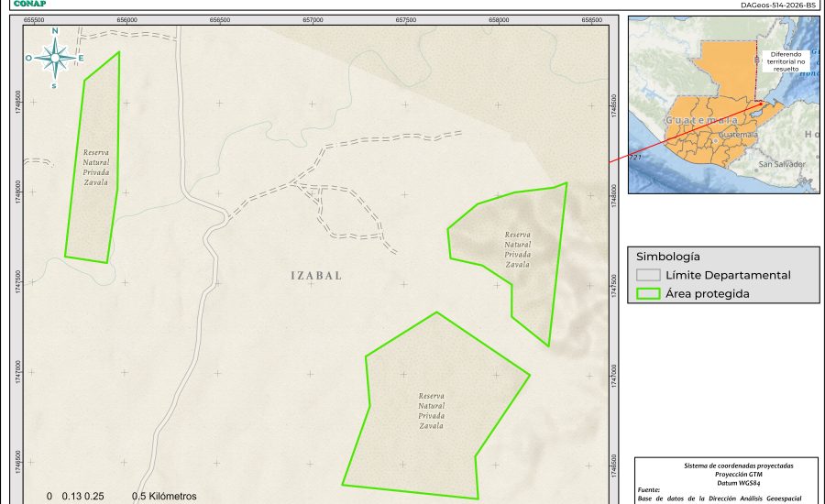The height and width of the screenshot is (504, 825).
Task: Click the gray Límite Departamental legend symbol
Action: pos(649,275)
